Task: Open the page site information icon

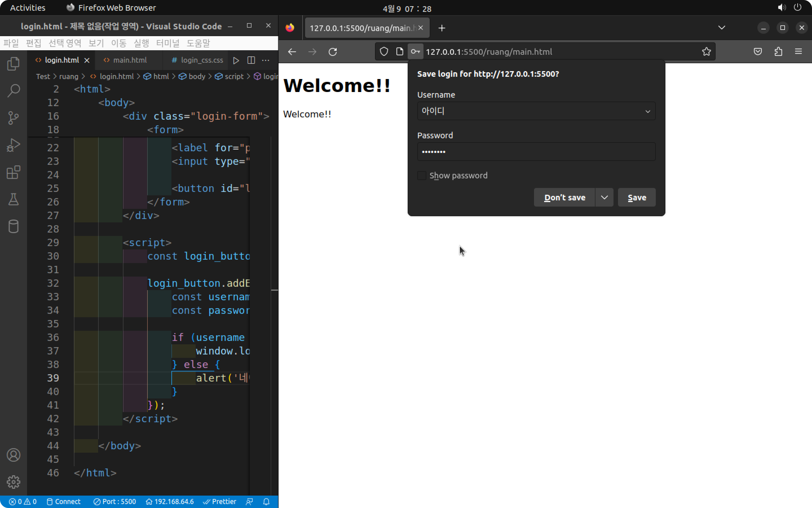Action: coord(399,51)
